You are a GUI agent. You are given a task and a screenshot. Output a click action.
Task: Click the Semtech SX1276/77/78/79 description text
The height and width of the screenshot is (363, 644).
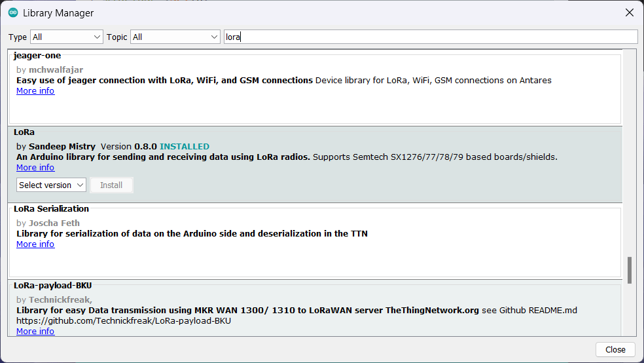(x=435, y=157)
